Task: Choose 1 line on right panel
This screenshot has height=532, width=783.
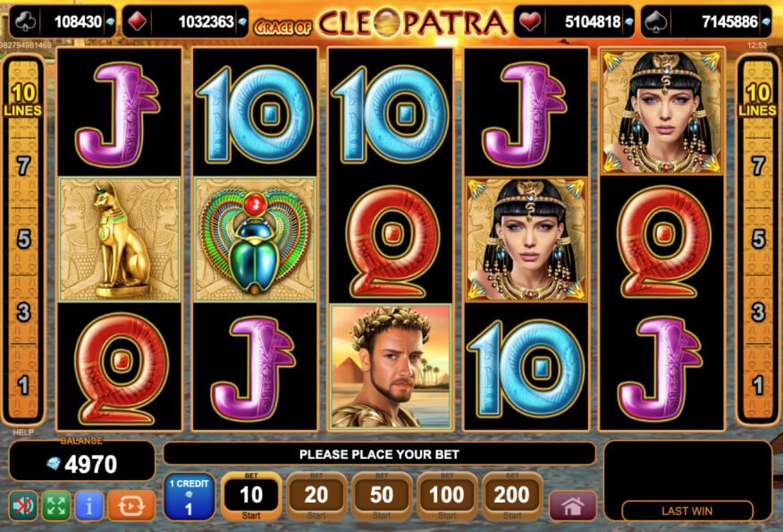Action: (758, 384)
